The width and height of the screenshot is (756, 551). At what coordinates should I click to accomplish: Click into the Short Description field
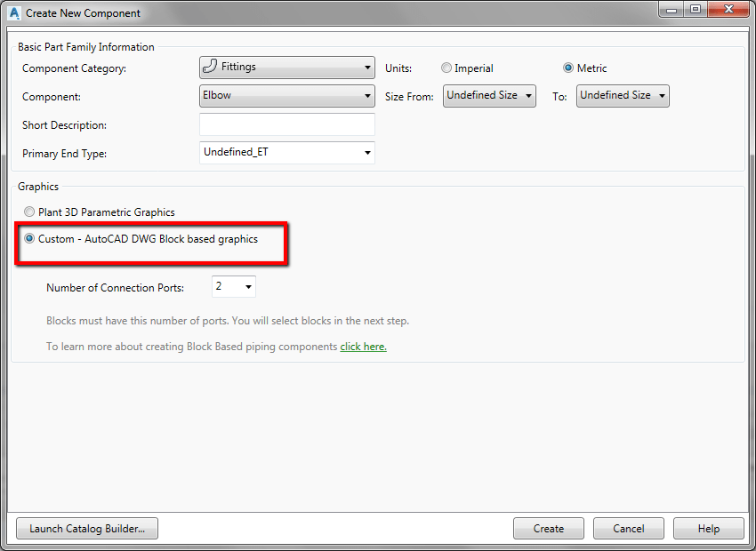tap(287, 124)
